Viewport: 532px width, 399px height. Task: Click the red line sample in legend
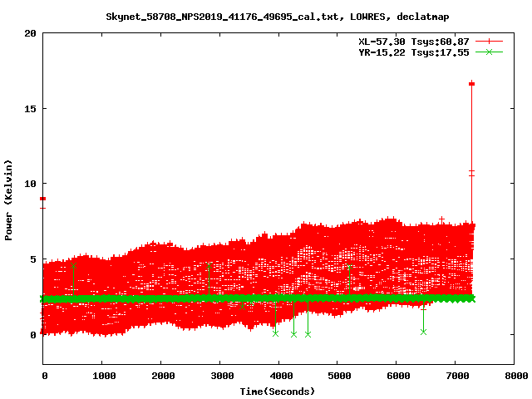point(489,42)
